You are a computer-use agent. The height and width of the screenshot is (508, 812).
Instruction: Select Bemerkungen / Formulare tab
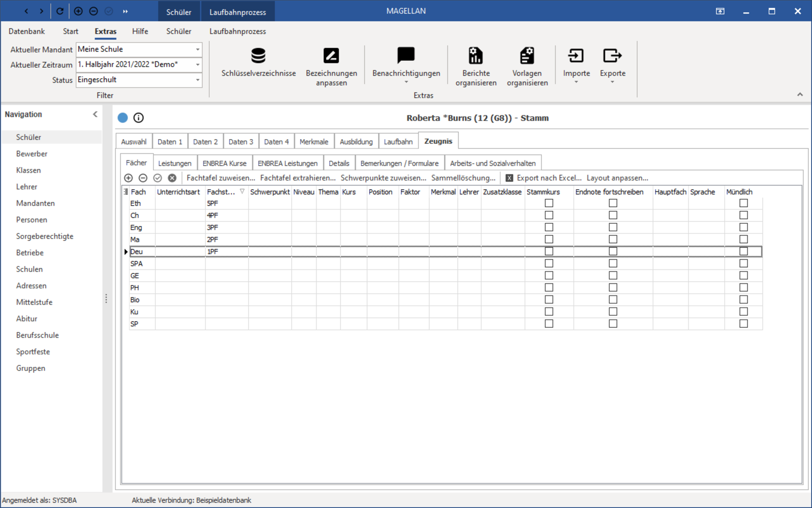click(x=400, y=163)
